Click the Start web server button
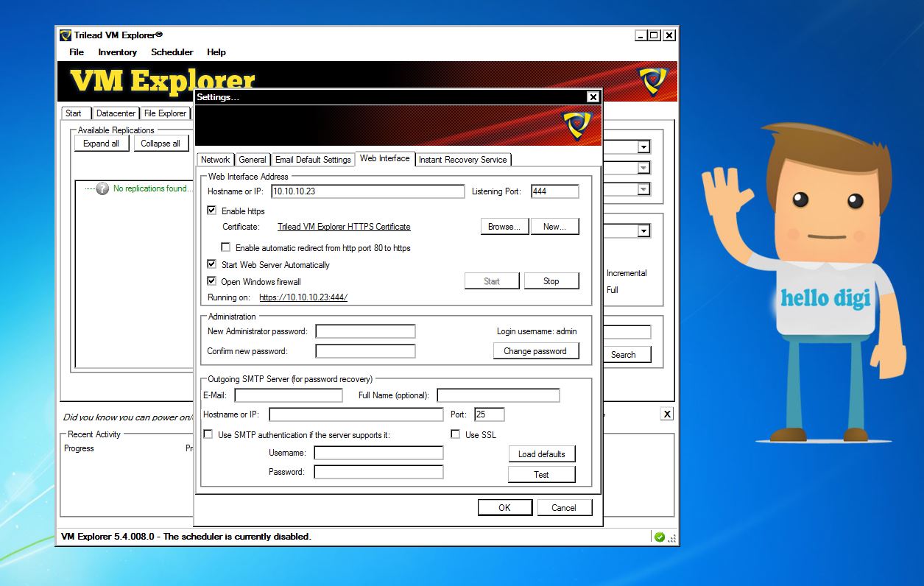This screenshot has height=586, width=924. tap(492, 281)
